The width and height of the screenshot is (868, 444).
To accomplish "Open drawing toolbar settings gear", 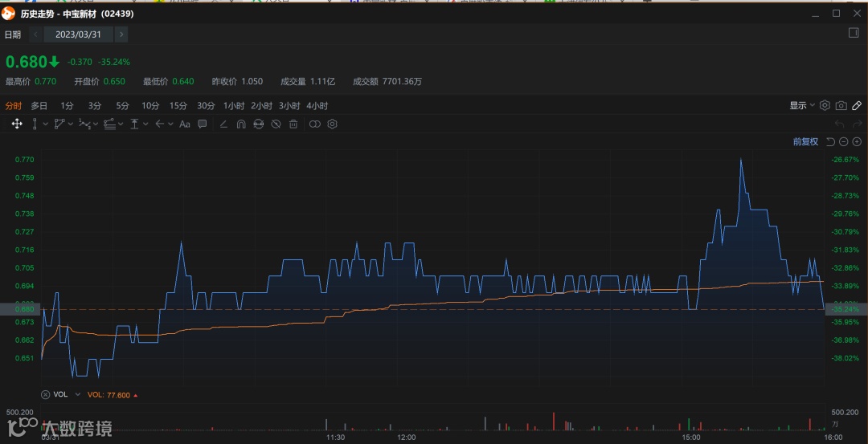I will point(332,124).
